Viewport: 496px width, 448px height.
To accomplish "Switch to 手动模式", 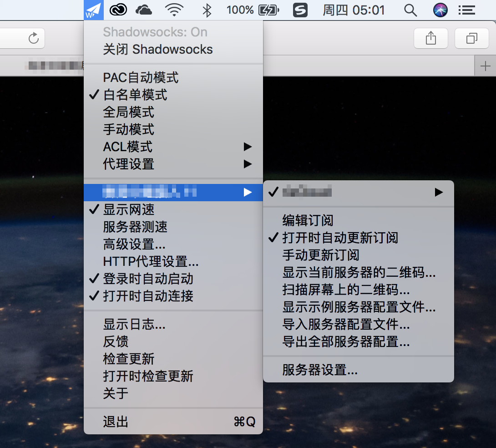I will (173, 129).
